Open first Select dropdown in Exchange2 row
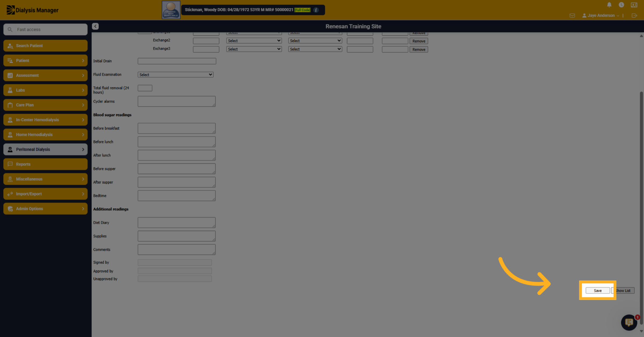Image resolution: width=644 pixels, height=337 pixels. pyautogui.click(x=254, y=41)
